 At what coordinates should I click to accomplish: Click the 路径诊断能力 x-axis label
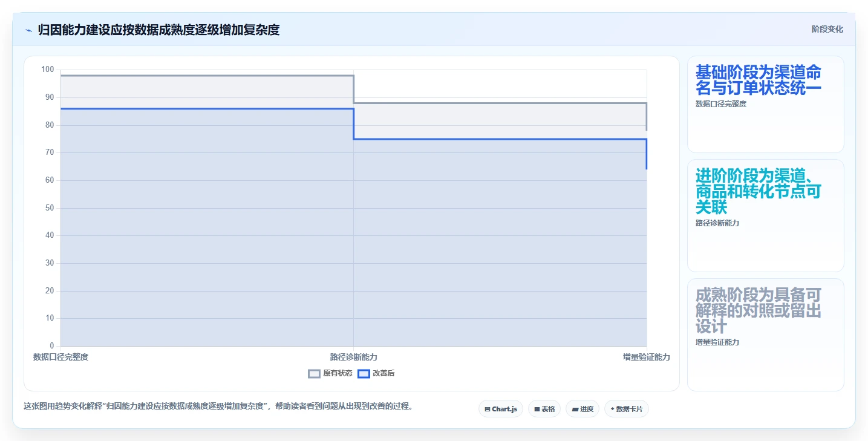pyautogui.click(x=353, y=358)
